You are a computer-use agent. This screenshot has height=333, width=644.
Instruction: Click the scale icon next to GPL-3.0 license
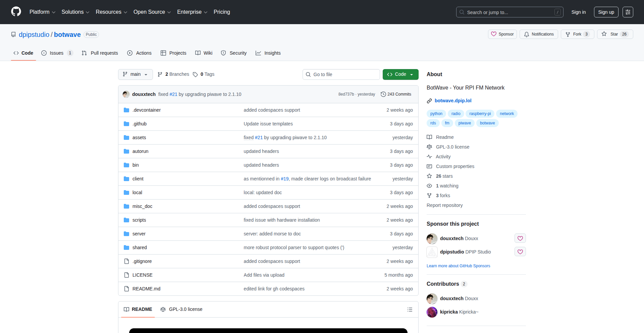click(429, 147)
